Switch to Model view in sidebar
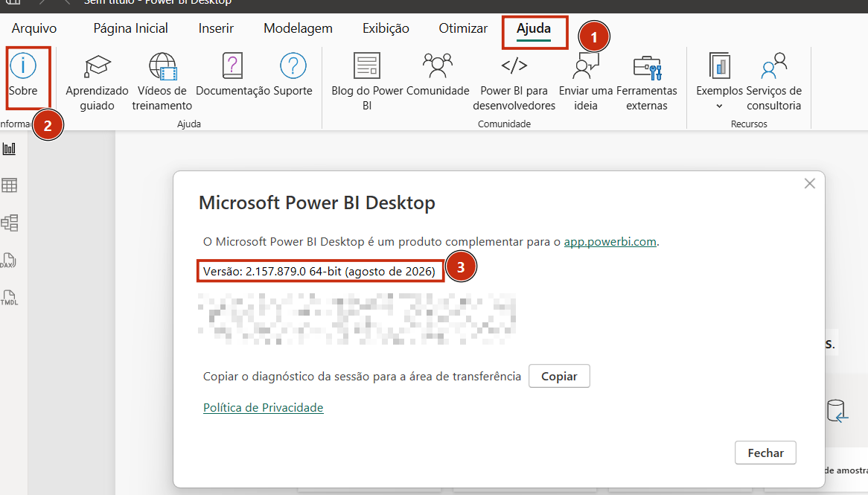868x495 pixels. (x=10, y=223)
